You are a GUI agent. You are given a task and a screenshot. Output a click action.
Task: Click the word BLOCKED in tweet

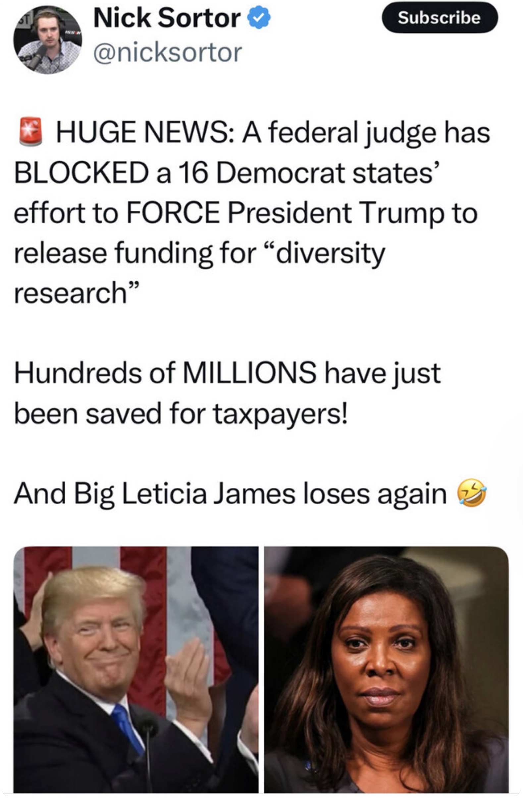[x=81, y=173]
